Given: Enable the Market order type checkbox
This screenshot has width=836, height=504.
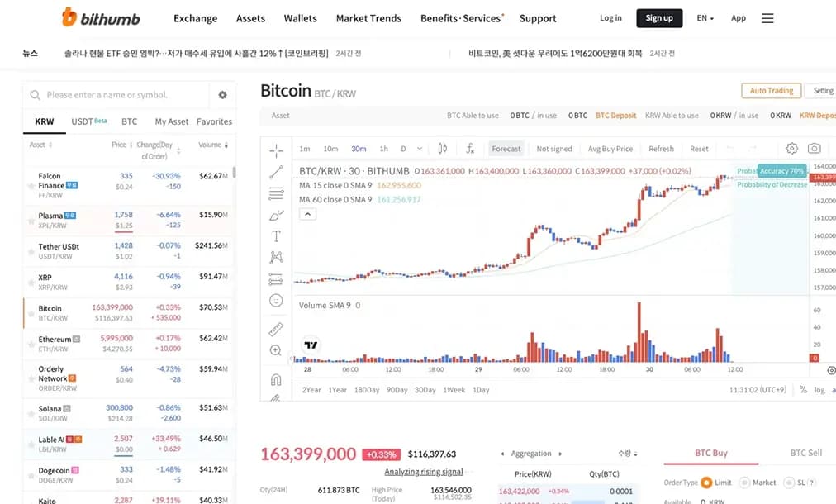Looking at the screenshot, I should [x=746, y=483].
